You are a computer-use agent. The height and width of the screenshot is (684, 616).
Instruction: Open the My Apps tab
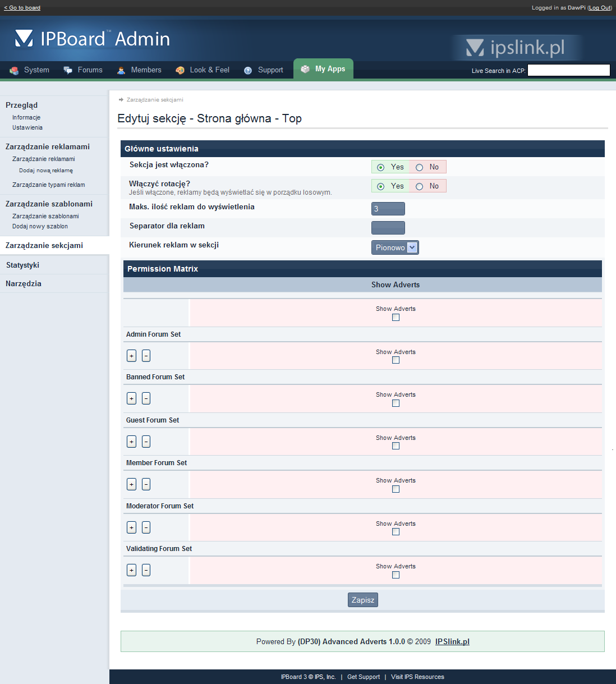click(x=324, y=69)
